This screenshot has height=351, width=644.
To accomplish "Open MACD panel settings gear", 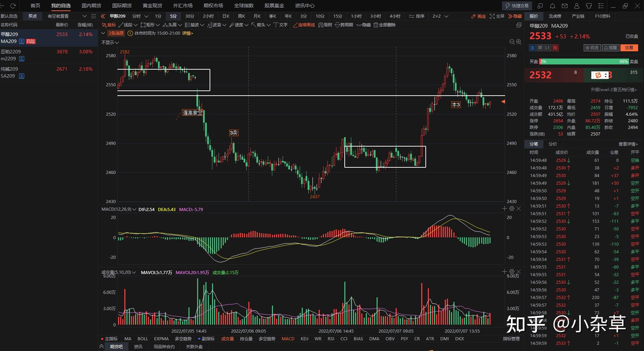I will tap(512, 209).
